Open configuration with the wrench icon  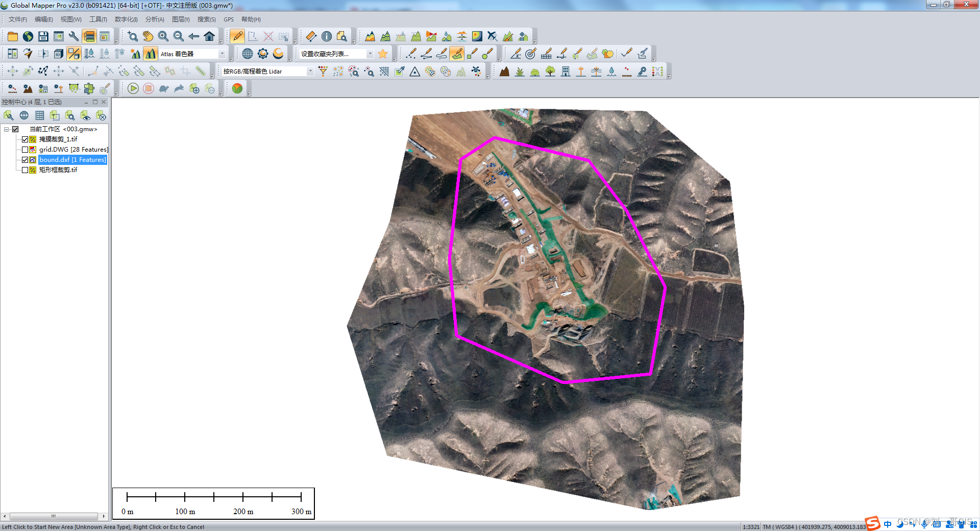74,36
